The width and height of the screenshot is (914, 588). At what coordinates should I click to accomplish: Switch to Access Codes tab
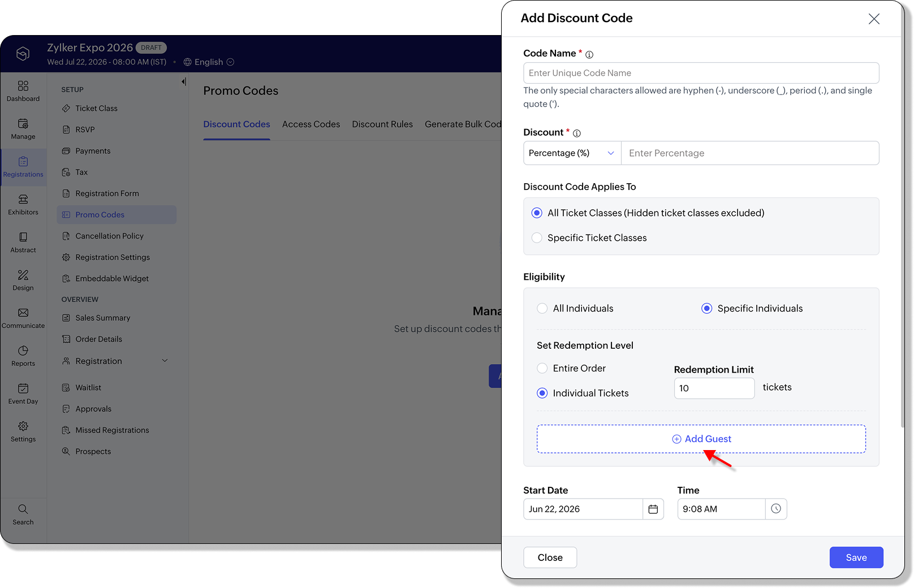(311, 124)
